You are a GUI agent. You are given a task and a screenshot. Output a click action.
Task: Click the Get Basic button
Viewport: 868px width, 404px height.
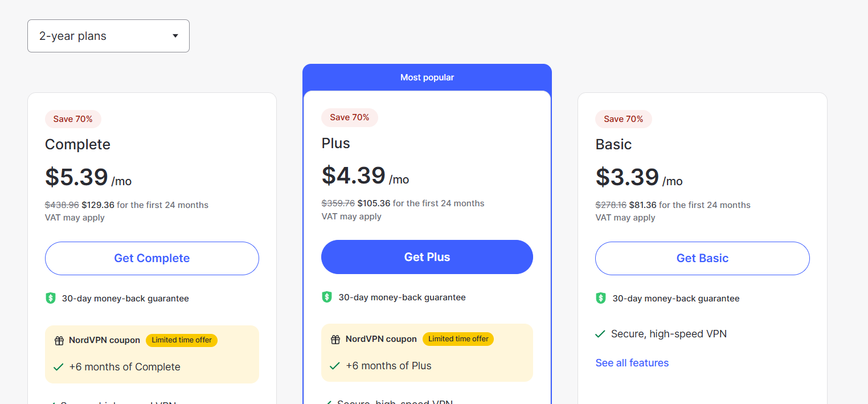pyautogui.click(x=702, y=258)
